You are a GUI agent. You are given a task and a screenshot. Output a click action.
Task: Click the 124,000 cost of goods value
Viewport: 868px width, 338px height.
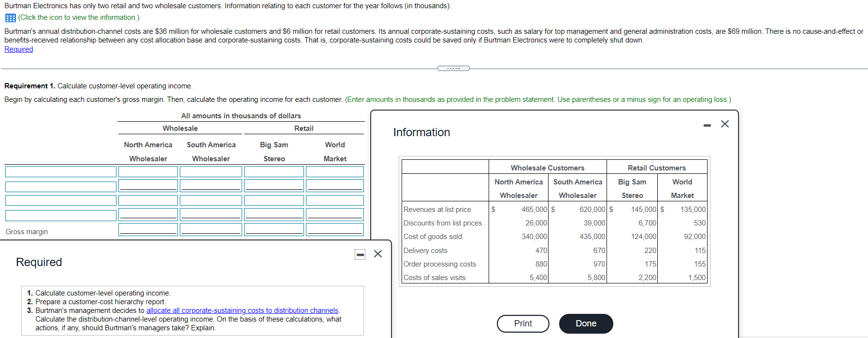pos(643,237)
